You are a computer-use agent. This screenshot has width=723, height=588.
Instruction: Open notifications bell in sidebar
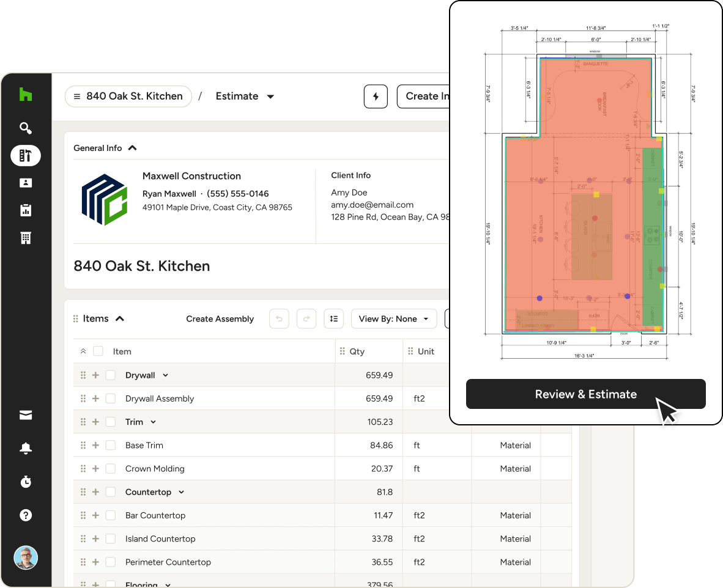coord(25,449)
